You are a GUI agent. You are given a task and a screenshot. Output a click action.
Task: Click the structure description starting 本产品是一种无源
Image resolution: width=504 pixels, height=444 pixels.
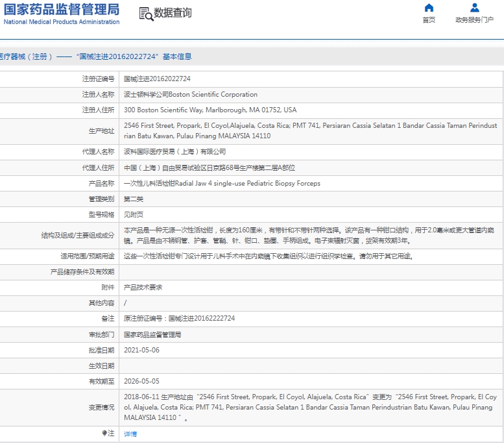309,235
